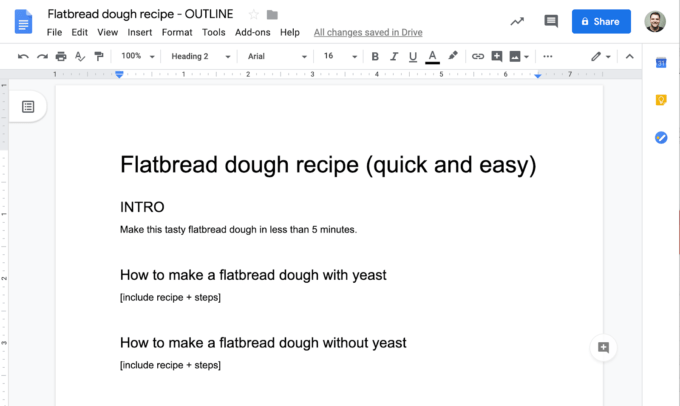680x406 pixels.
Task: Click the undo arrow icon
Action: point(23,57)
